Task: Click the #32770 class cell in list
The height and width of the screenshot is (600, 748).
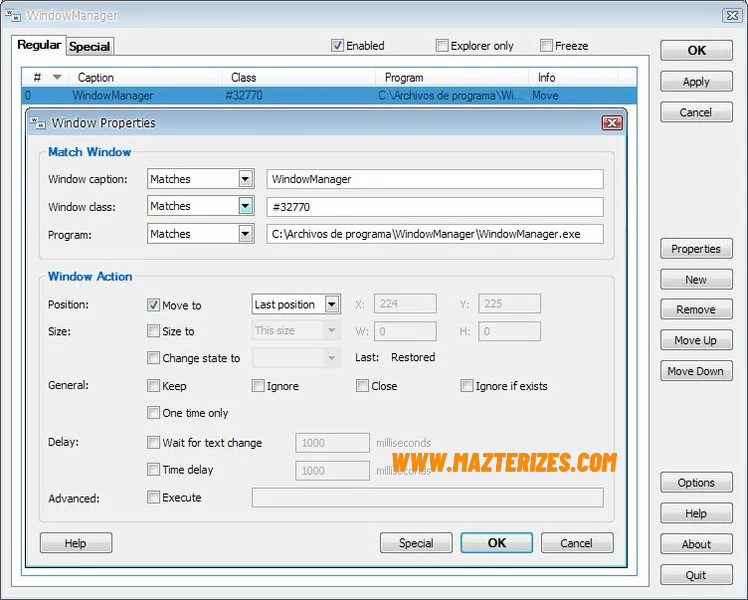Action: pos(244,95)
